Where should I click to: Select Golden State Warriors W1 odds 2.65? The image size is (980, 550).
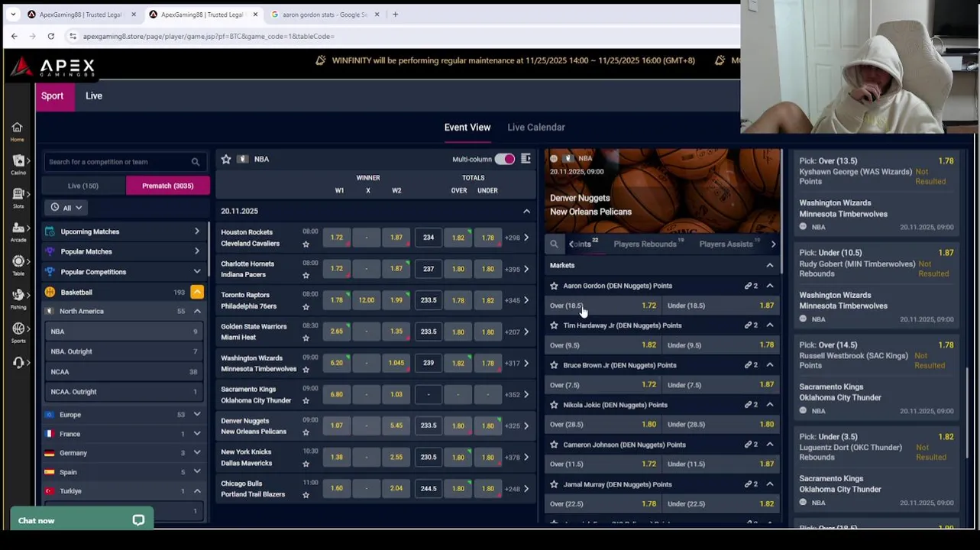click(x=337, y=332)
